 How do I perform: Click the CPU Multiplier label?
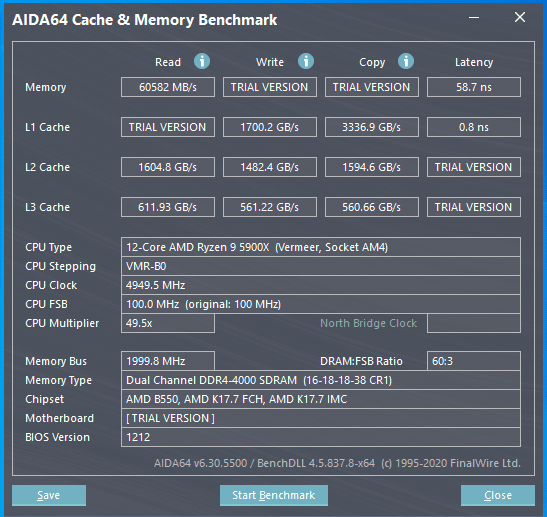point(62,323)
